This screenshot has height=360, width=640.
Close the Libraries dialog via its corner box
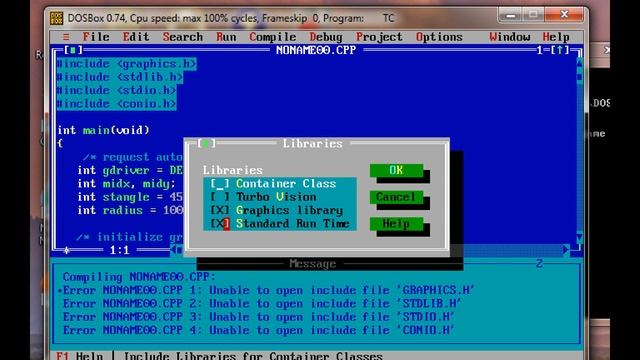pos(206,143)
